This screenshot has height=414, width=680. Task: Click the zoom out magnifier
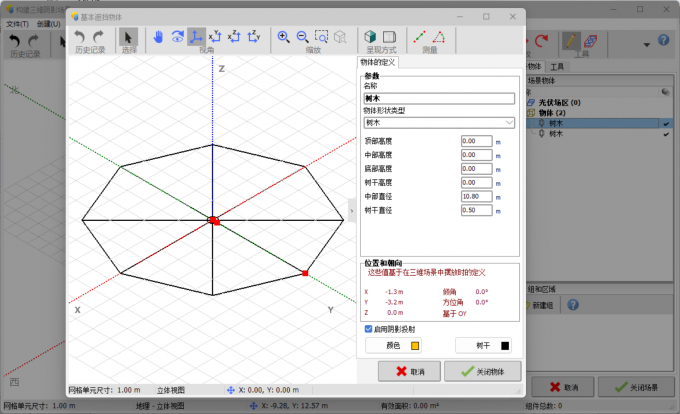(303, 37)
